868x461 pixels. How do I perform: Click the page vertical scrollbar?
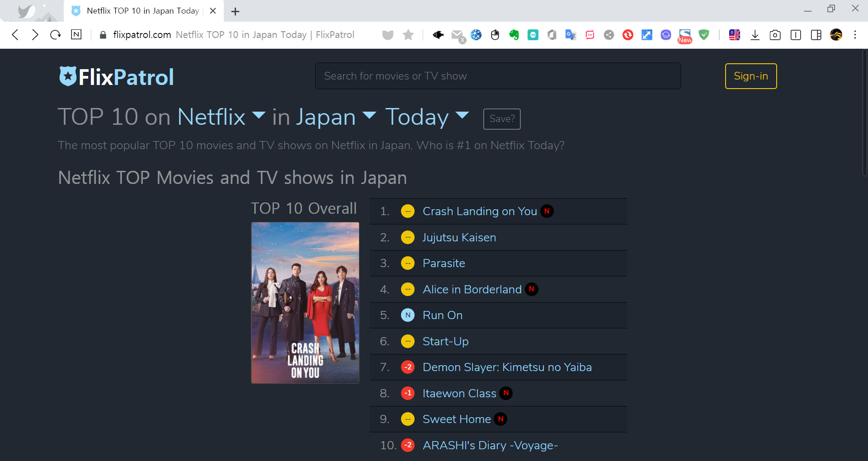(x=864, y=113)
